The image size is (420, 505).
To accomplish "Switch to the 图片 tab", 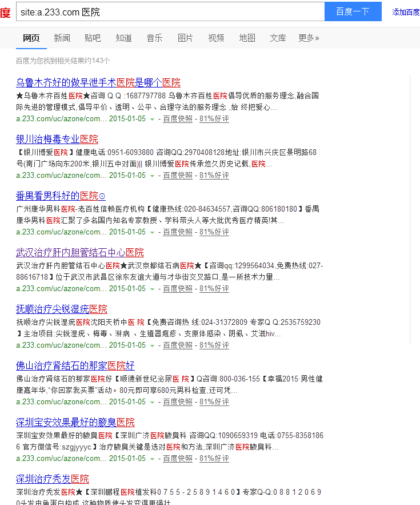I will [x=185, y=38].
